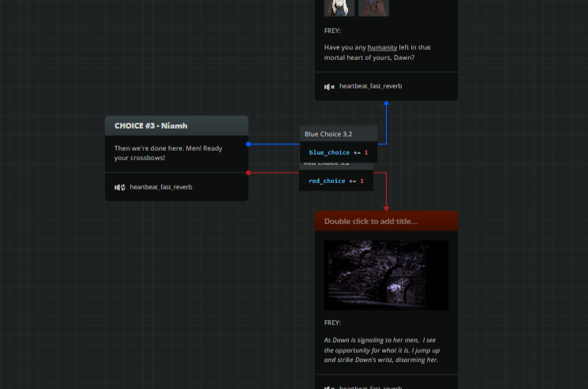Click the red arrowhead entering the bottom node
The width and height of the screenshot is (588, 389).
click(386, 208)
